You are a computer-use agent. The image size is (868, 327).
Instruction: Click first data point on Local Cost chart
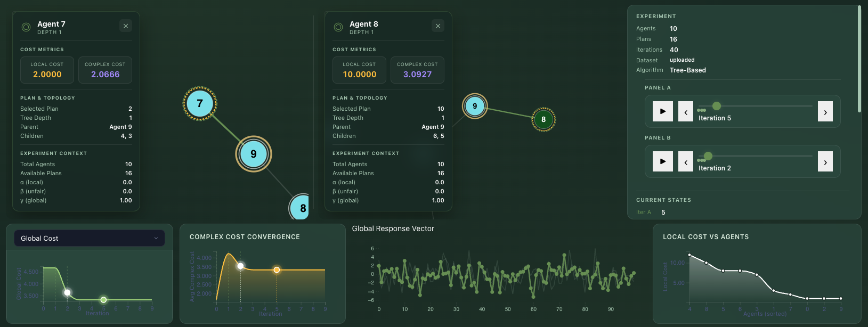point(689,255)
